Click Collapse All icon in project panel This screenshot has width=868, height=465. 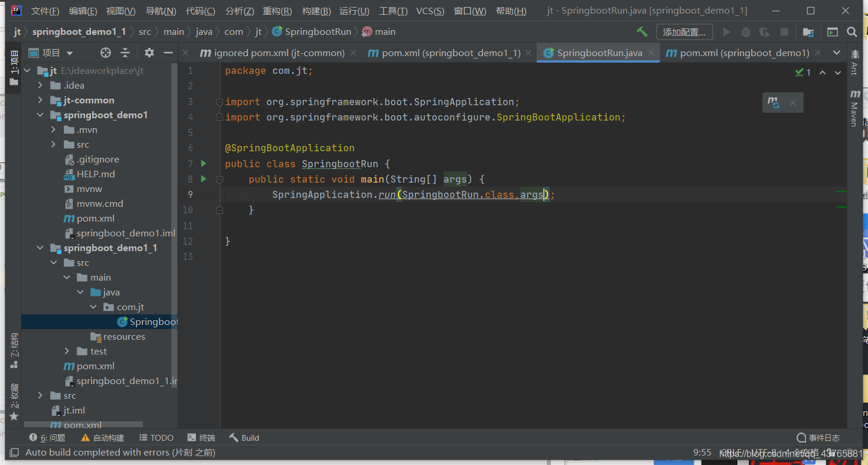pos(125,53)
